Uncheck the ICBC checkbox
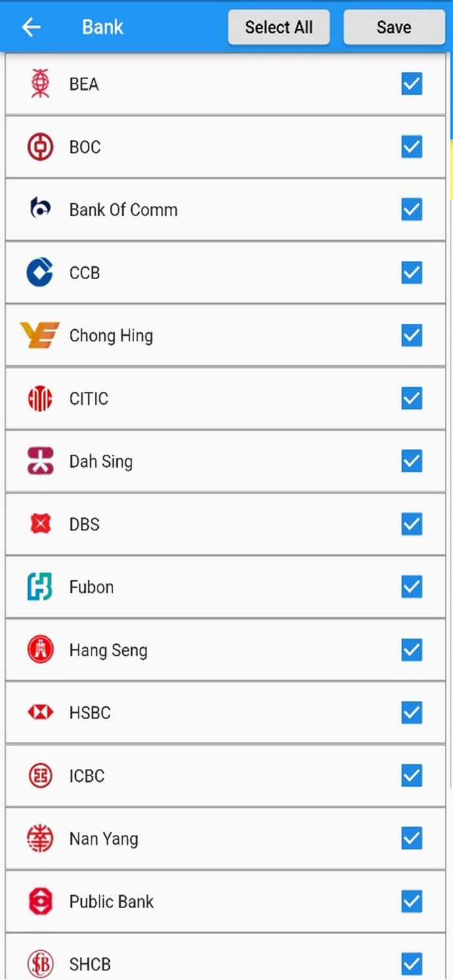 tap(412, 776)
